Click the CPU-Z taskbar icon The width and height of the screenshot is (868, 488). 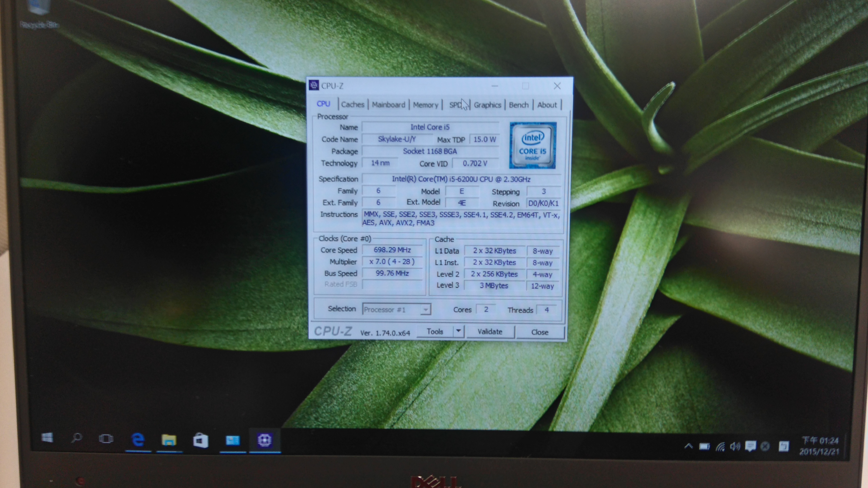tap(265, 440)
